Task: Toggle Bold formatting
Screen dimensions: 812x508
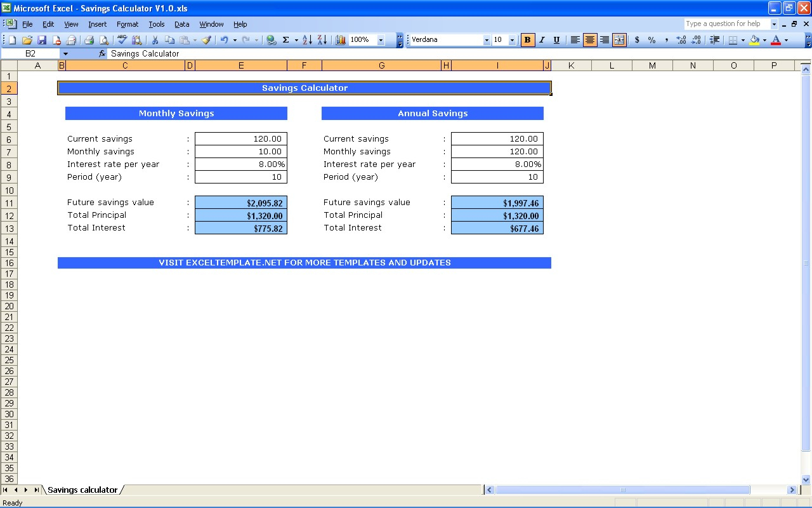Action: pyautogui.click(x=527, y=40)
